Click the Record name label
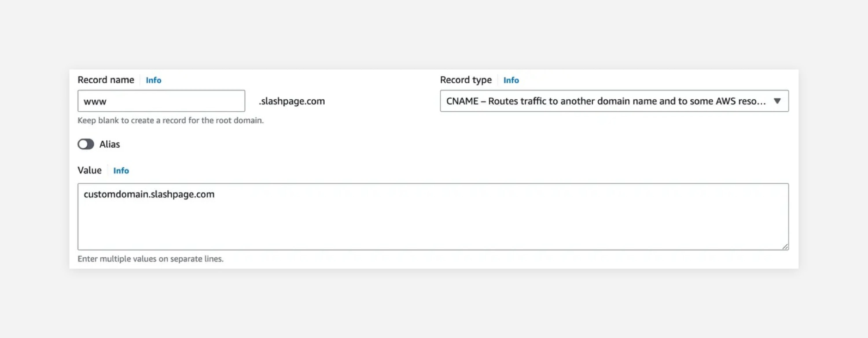This screenshot has height=338, width=868. click(x=106, y=80)
